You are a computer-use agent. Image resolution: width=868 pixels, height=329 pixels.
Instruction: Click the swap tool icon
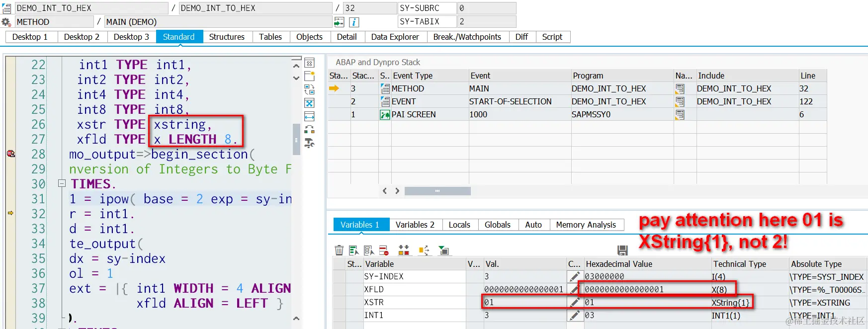click(x=309, y=89)
